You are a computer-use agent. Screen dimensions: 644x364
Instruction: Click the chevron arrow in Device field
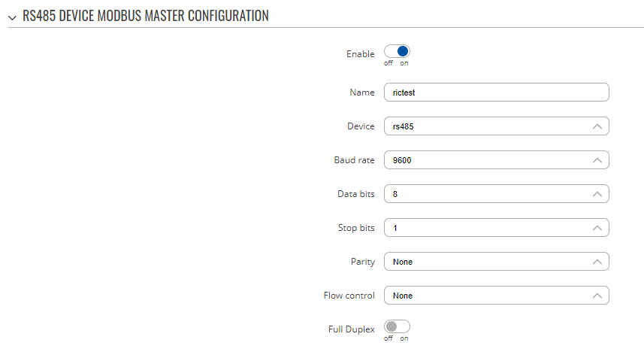point(597,126)
